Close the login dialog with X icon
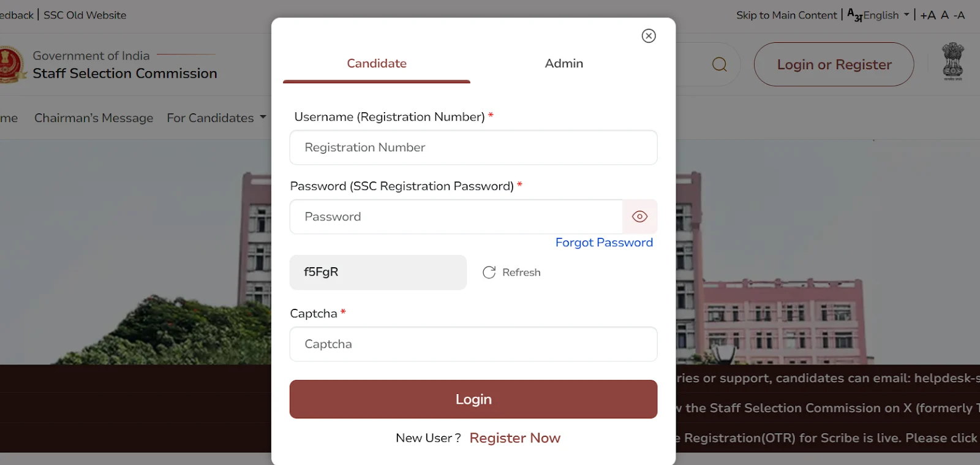The width and height of the screenshot is (980, 465). coord(649,36)
